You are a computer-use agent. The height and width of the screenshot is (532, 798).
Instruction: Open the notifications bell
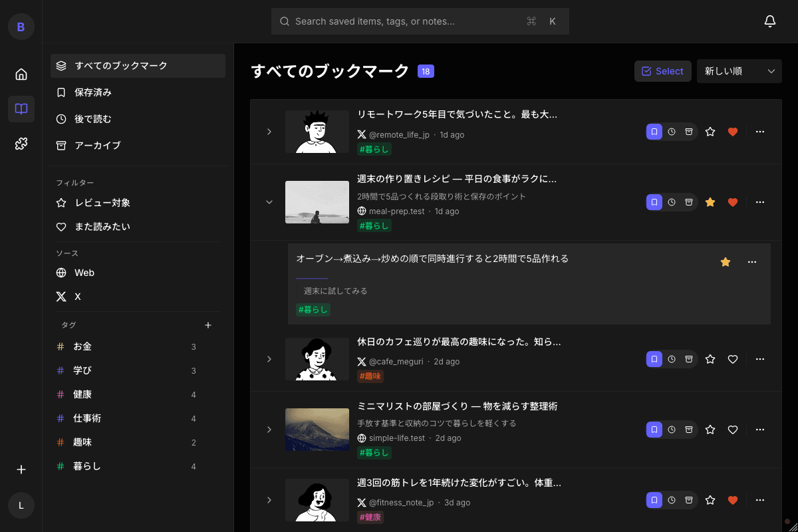coord(769,21)
